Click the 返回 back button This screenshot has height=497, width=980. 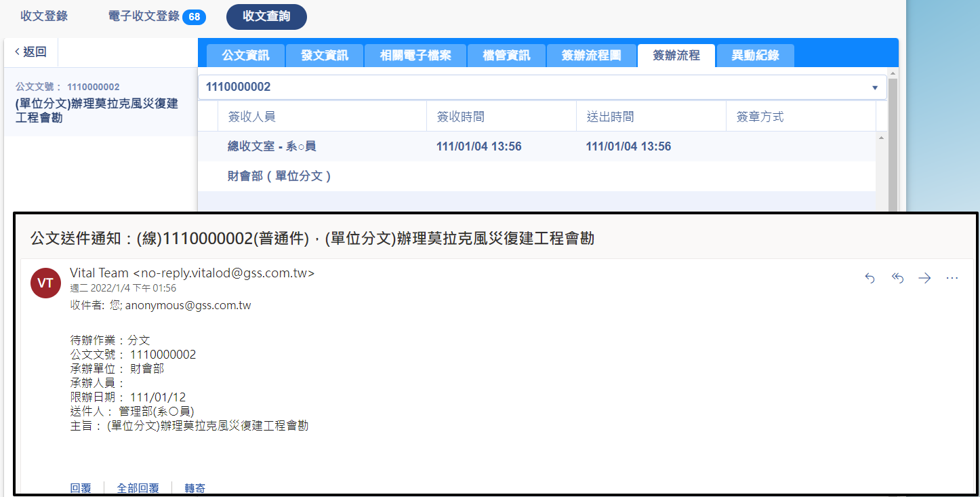31,52
